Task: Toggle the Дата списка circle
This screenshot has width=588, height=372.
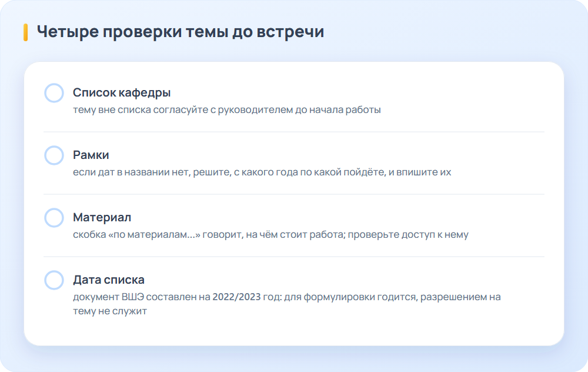Action: (x=54, y=280)
